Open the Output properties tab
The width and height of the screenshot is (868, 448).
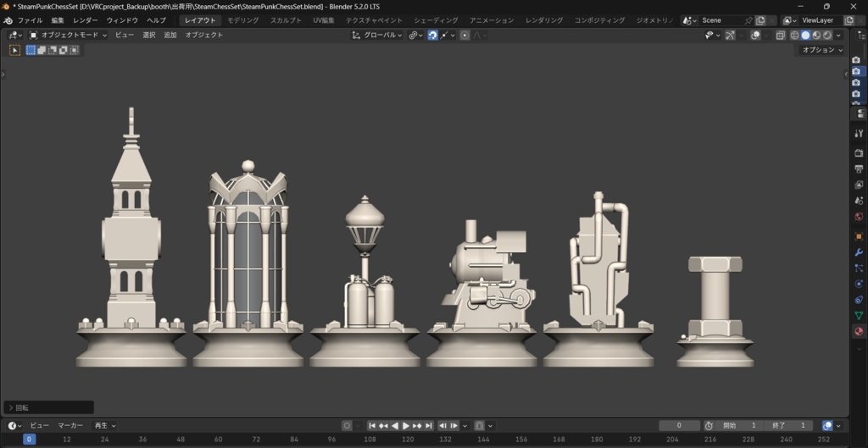859,169
